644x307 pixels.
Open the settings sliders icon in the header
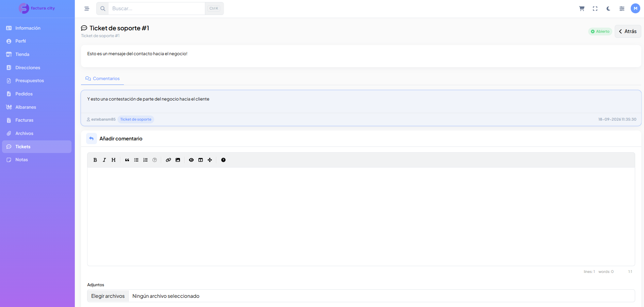pyautogui.click(x=622, y=9)
